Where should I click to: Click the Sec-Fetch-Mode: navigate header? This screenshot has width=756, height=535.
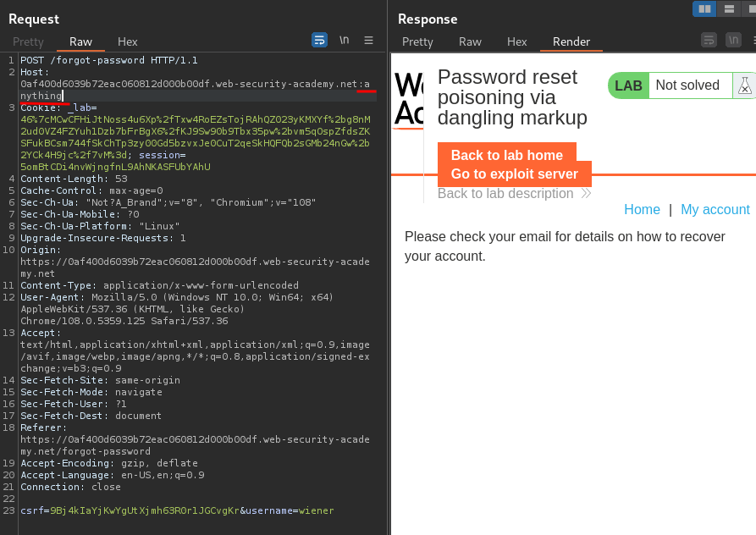coord(91,392)
